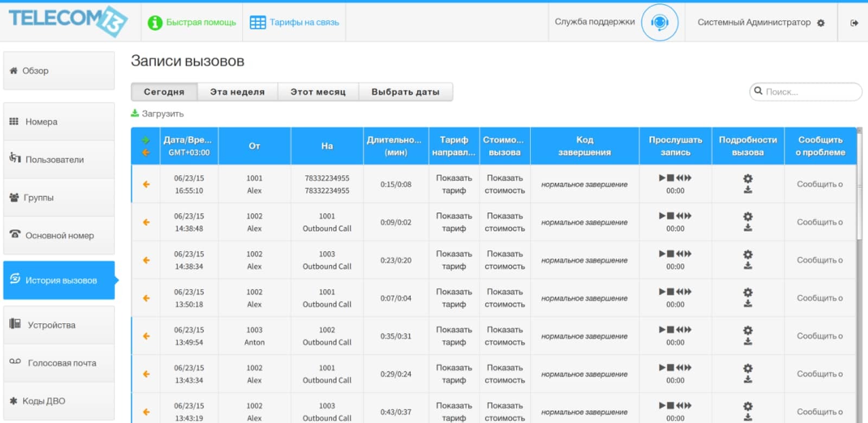Screen dimensions: 868x423
Task: Click Показать стоимость for the 16:55:10 call
Action: [x=505, y=184]
